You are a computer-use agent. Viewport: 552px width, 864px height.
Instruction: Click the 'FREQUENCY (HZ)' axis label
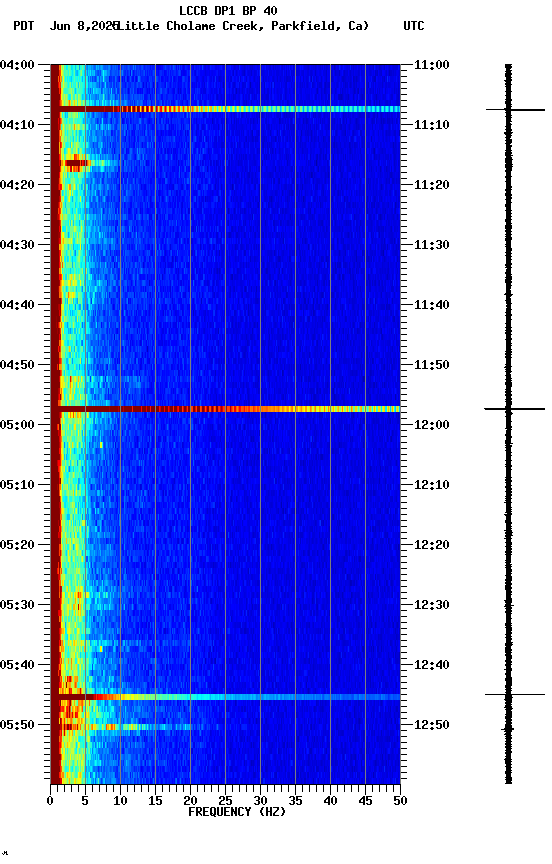pos(237,812)
